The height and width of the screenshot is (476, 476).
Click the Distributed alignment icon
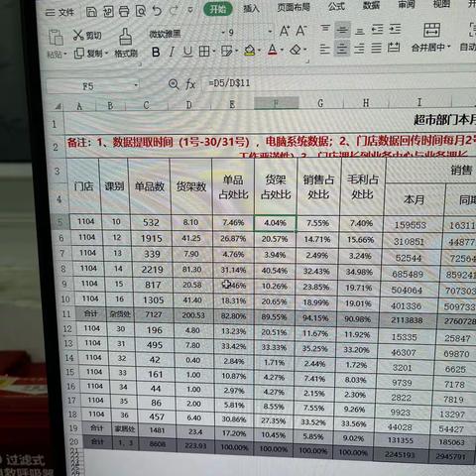click(x=394, y=48)
